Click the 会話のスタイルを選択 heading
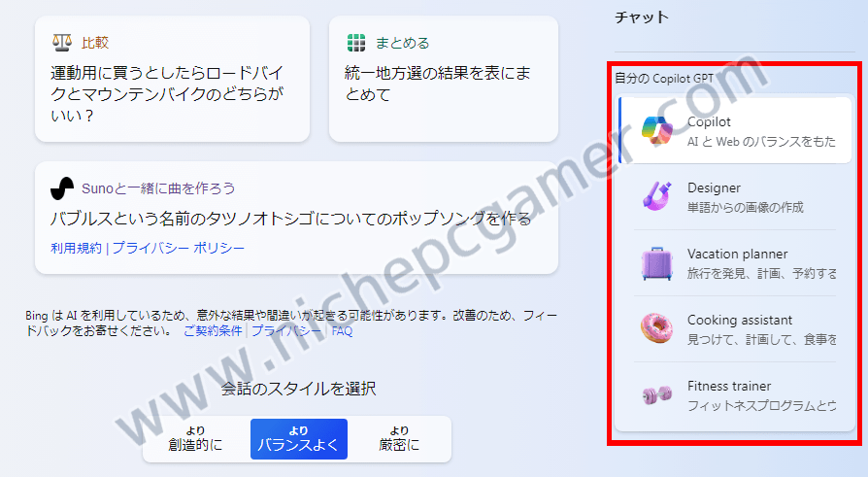 (298, 389)
